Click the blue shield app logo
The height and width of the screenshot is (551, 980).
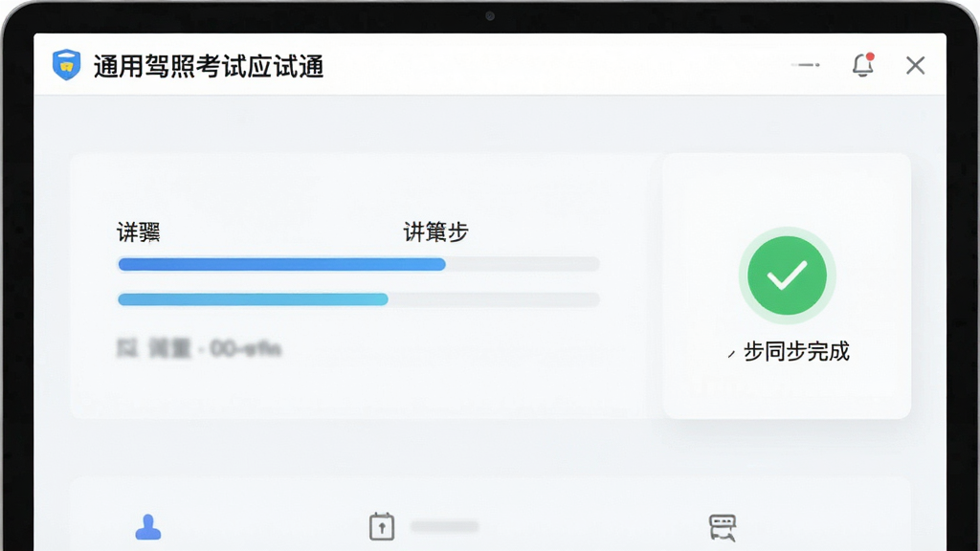point(66,65)
